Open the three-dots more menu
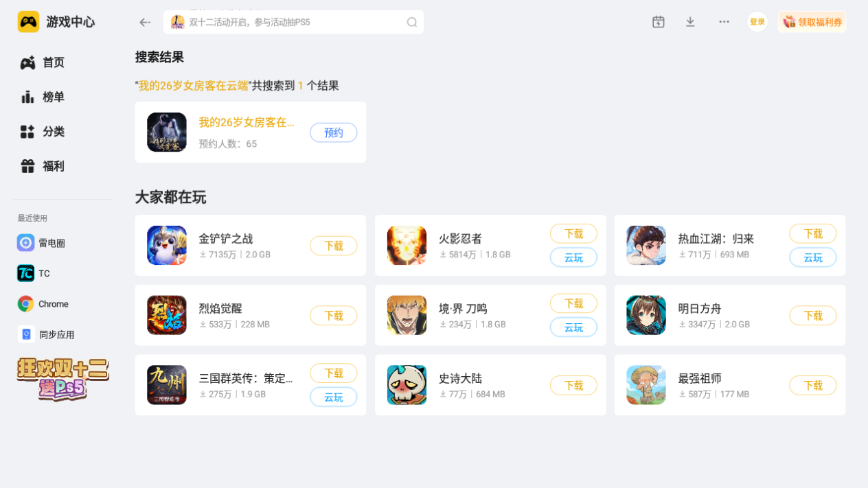 click(724, 22)
